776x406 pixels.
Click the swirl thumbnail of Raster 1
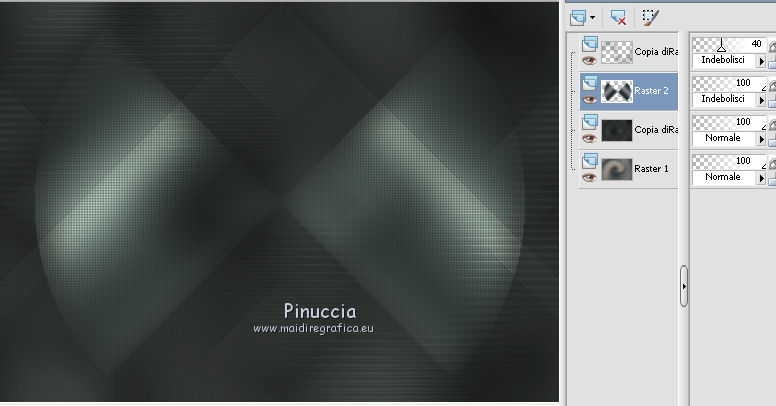click(617, 169)
